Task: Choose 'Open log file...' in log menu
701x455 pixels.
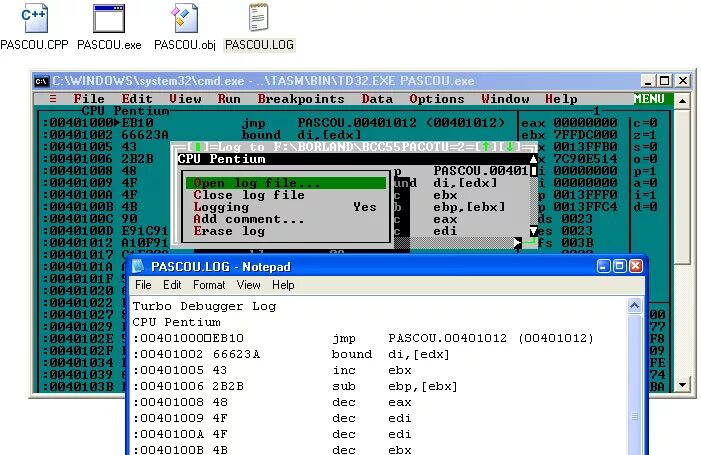Action: [x=286, y=183]
